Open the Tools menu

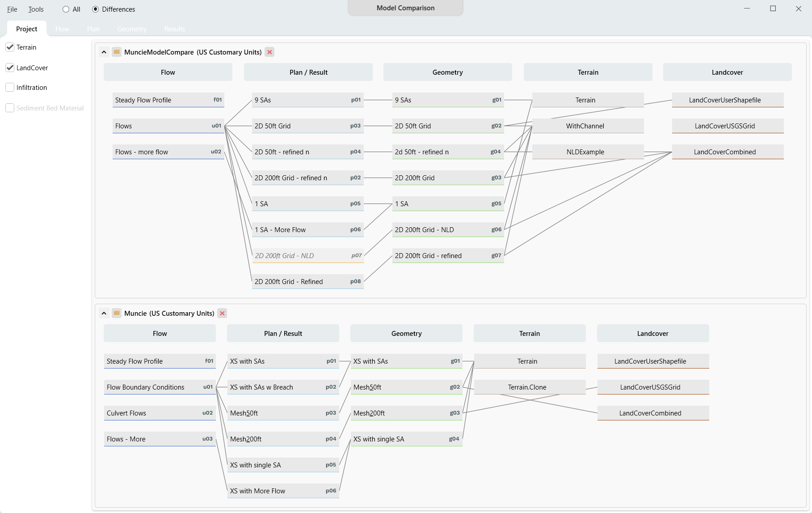click(36, 9)
